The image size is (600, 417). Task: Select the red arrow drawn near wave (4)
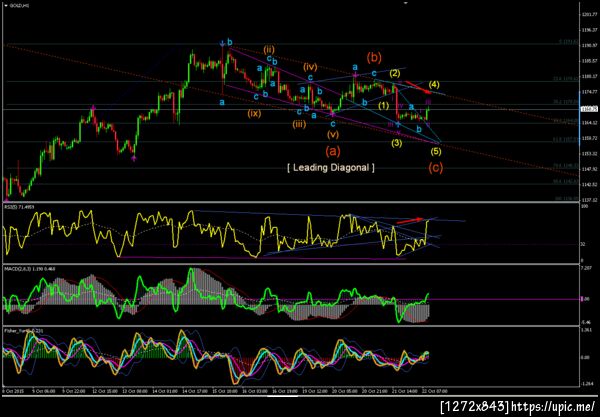[418, 87]
